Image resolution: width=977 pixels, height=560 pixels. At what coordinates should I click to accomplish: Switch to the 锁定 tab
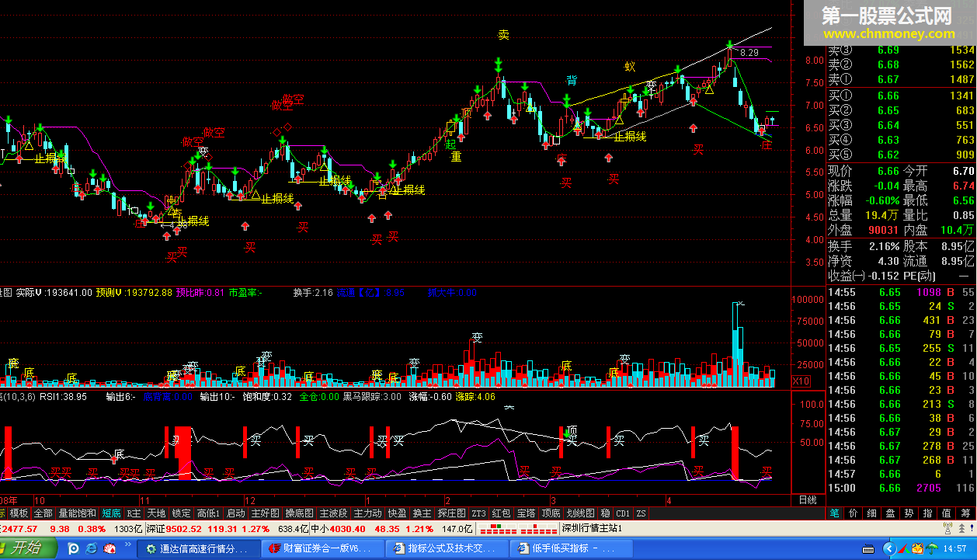point(181,513)
